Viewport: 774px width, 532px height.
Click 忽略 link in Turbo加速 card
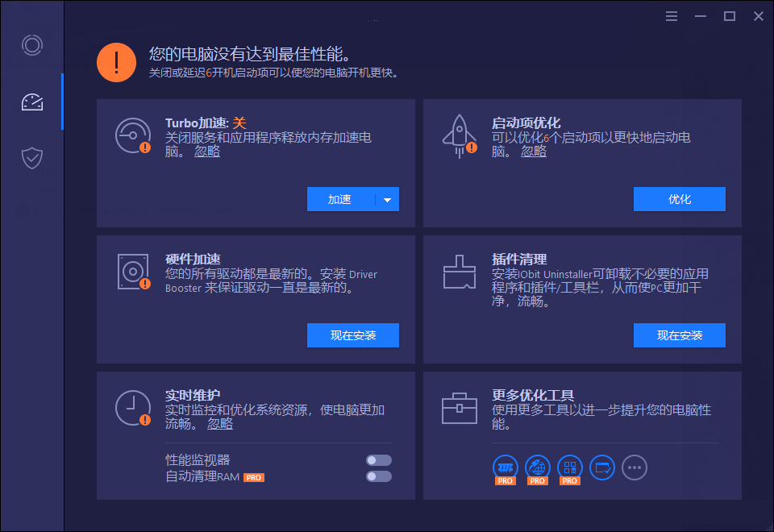click(207, 151)
